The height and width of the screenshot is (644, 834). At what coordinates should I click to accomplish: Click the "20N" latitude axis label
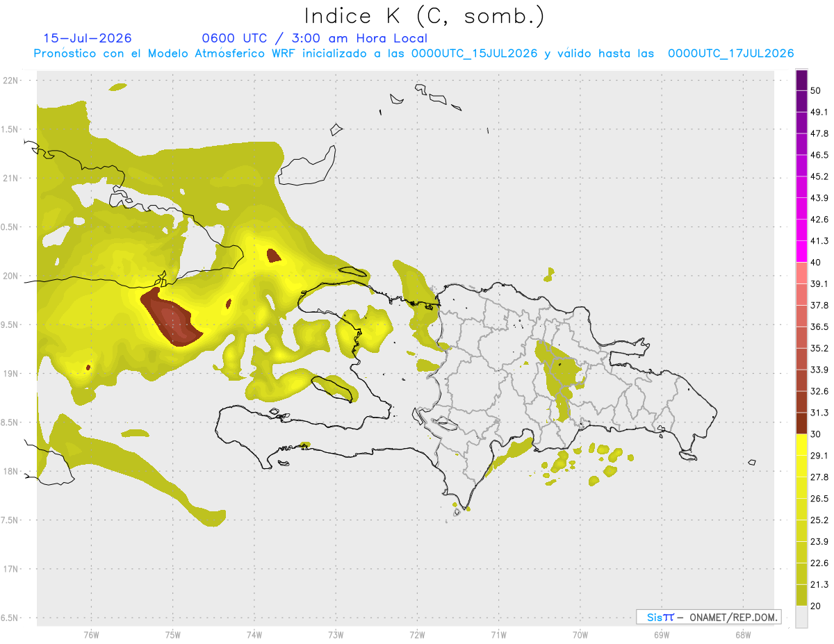11,276
